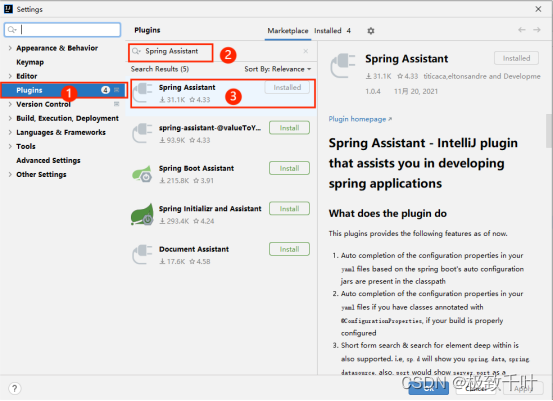Click the details panel vertical scrollbar
This screenshot has height=401, width=553.
point(549,130)
